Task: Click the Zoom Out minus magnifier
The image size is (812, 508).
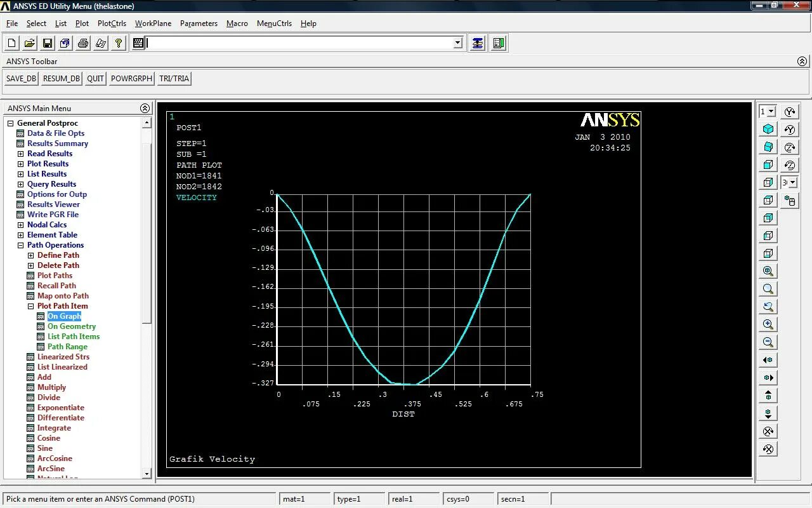Action: (768, 342)
